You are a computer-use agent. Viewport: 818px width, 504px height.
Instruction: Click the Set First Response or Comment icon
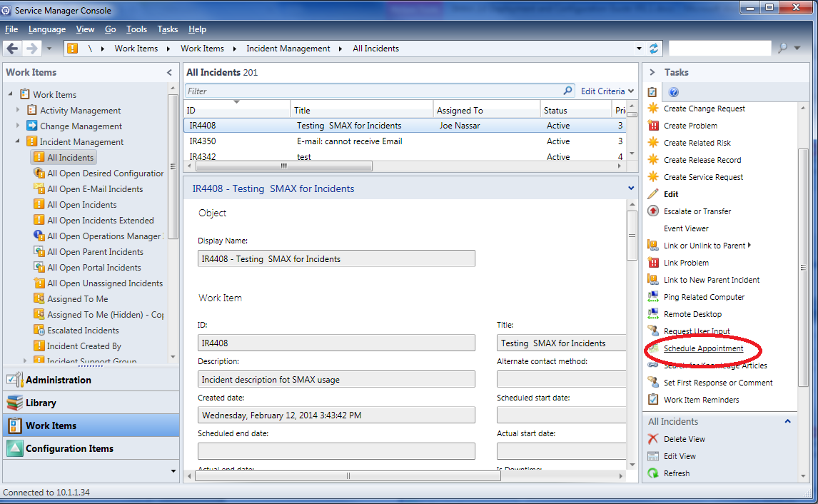coord(652,383)
